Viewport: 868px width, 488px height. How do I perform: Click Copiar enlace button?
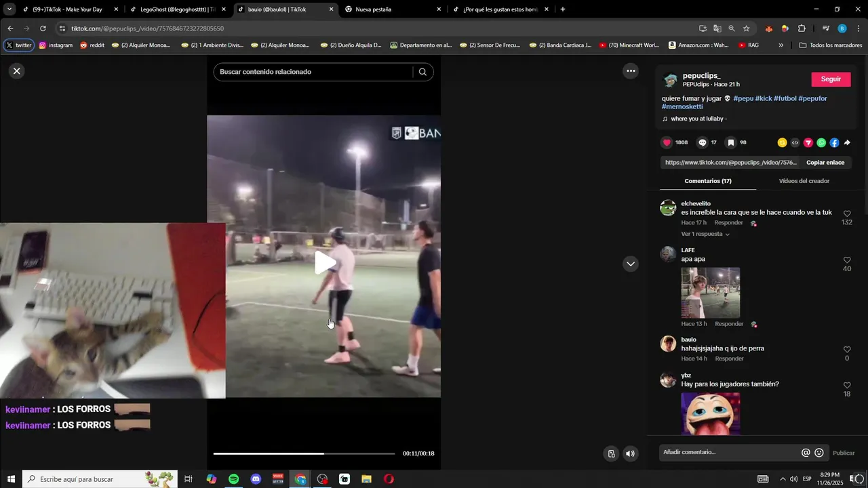825,163
